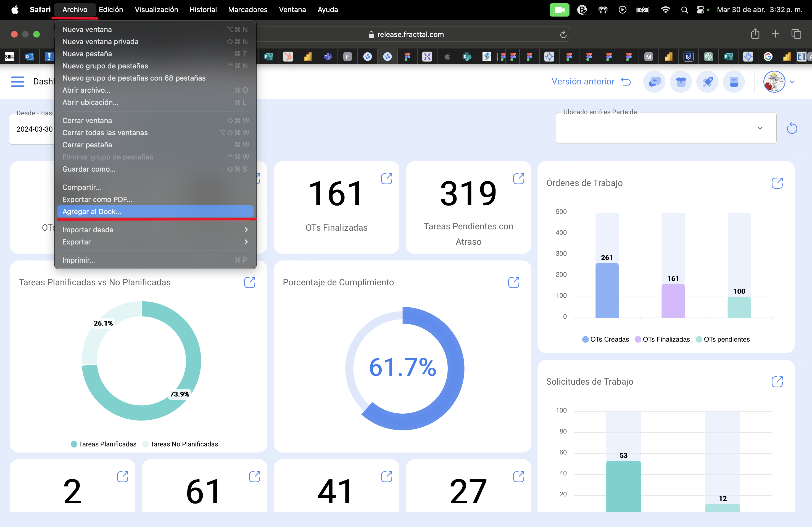Open OTs Finalizadas card in new view
Image resolution: width=812 pixels, height=527 pixels.
pos(387,179)
